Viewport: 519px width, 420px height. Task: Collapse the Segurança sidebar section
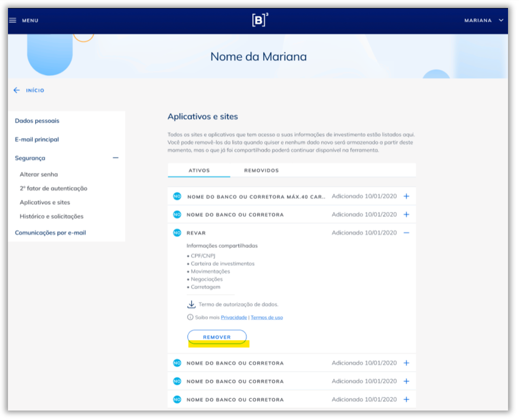[x=116, y=158]
